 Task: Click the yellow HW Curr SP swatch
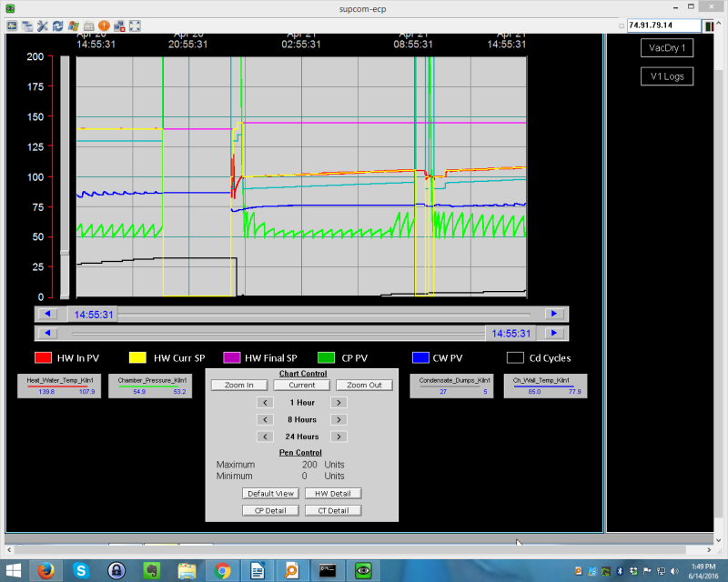point(137,357)
